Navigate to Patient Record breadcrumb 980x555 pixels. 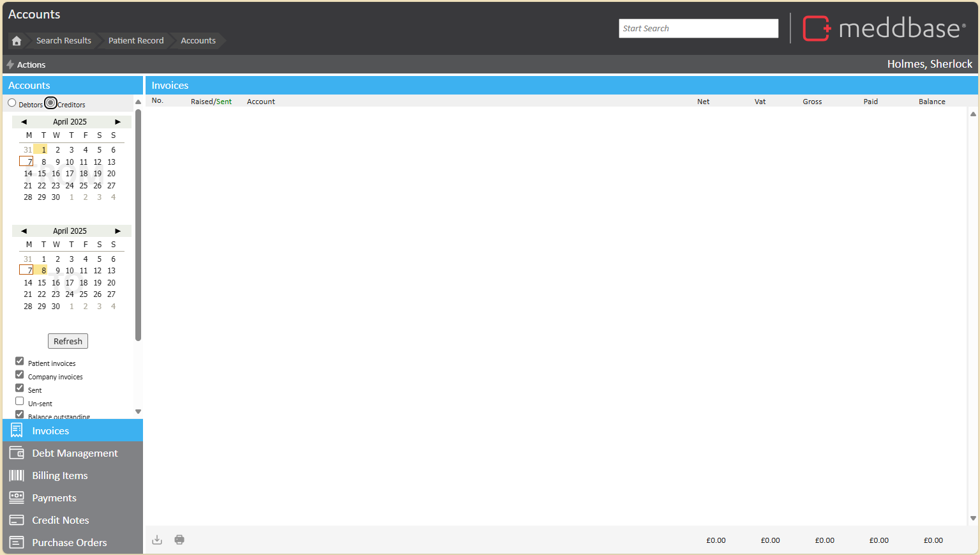click(135, 41)
